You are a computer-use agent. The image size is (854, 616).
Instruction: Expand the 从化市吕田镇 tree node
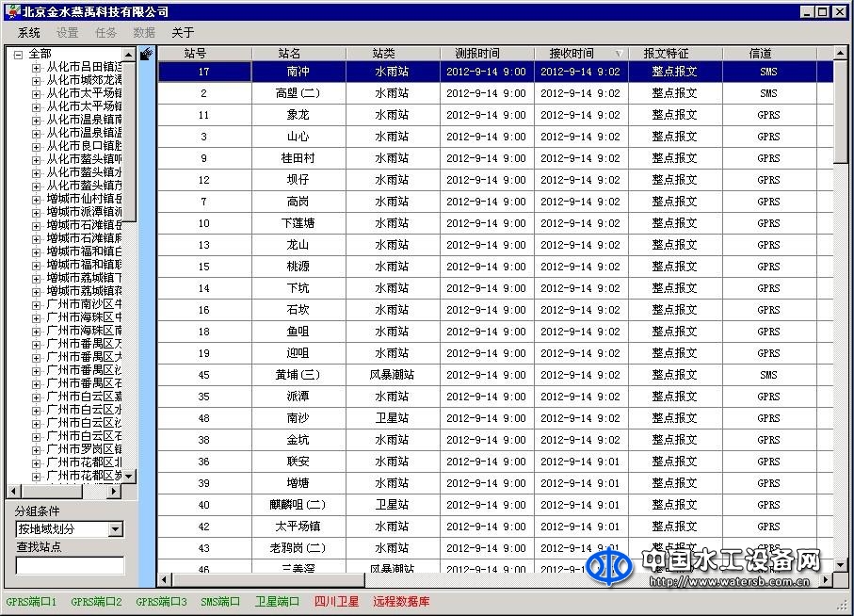click(37, 68)
